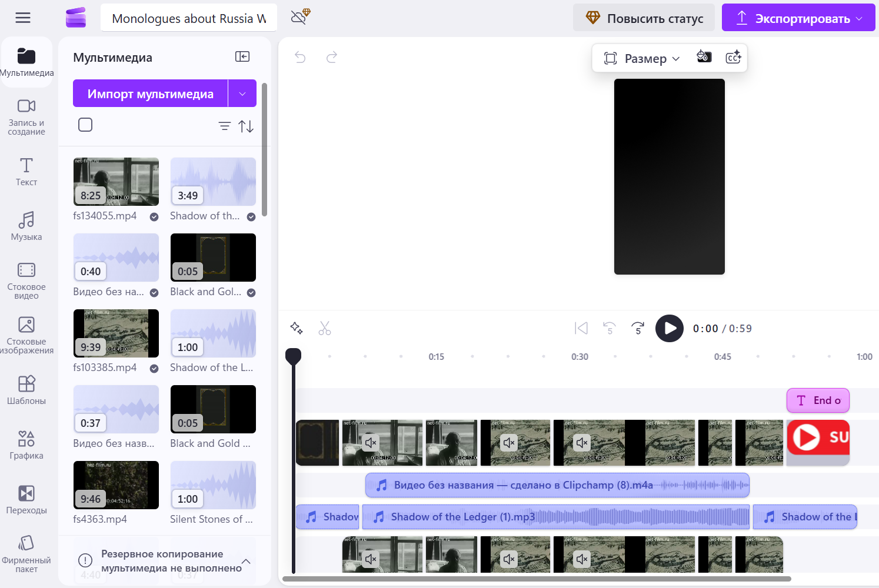This screenshot has width=879, height=588.
Task: Open the import media dropdown arrow
Action: pos(242,93)
